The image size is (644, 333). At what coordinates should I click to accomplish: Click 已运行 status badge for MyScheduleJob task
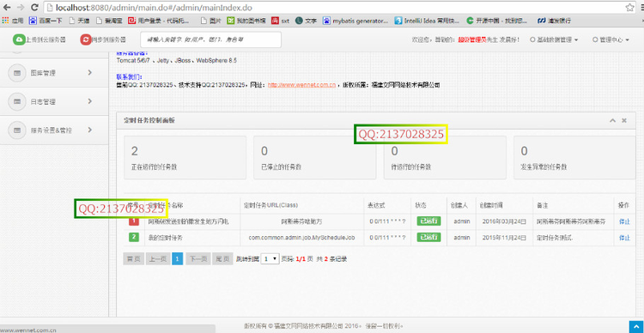pos(428,238)
